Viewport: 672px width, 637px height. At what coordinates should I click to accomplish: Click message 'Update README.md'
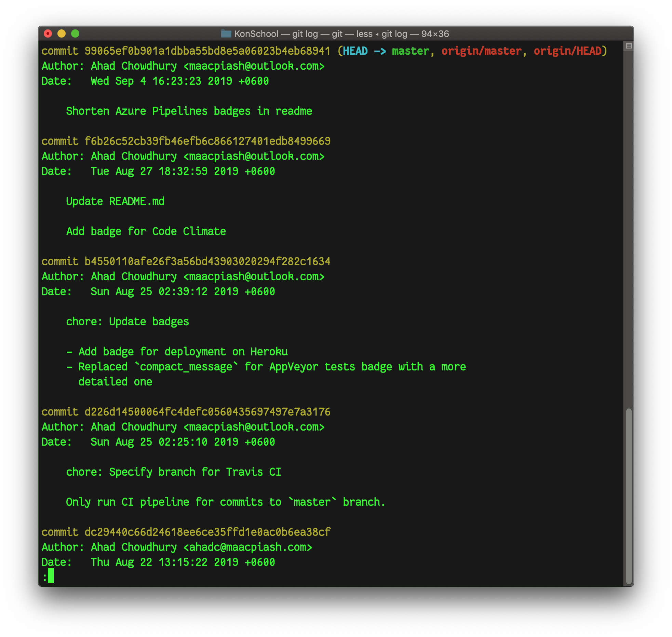pos(115,201)
